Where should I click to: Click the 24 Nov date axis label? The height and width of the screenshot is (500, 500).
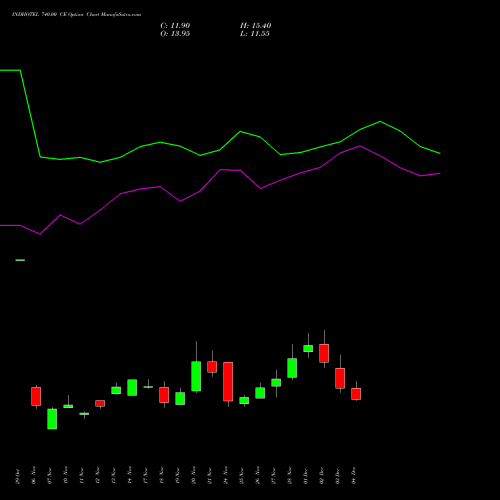(226, 476)
